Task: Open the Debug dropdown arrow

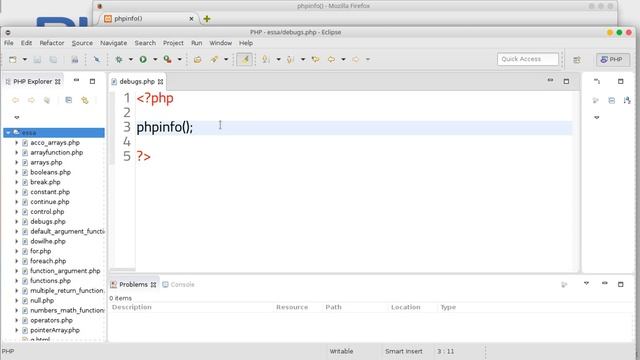Action: [x=131, y=60]
